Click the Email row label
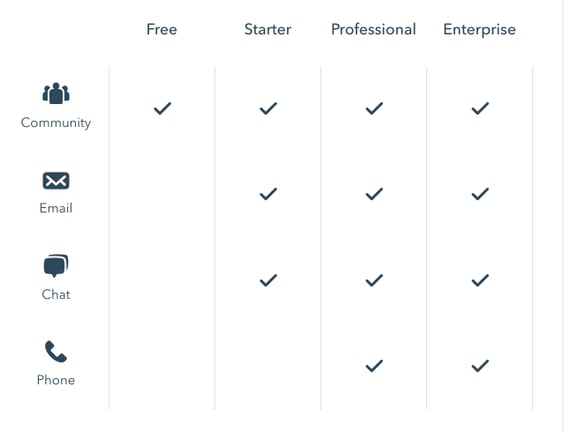The width and height of the screenshot is (564, 432). point(56,208)
